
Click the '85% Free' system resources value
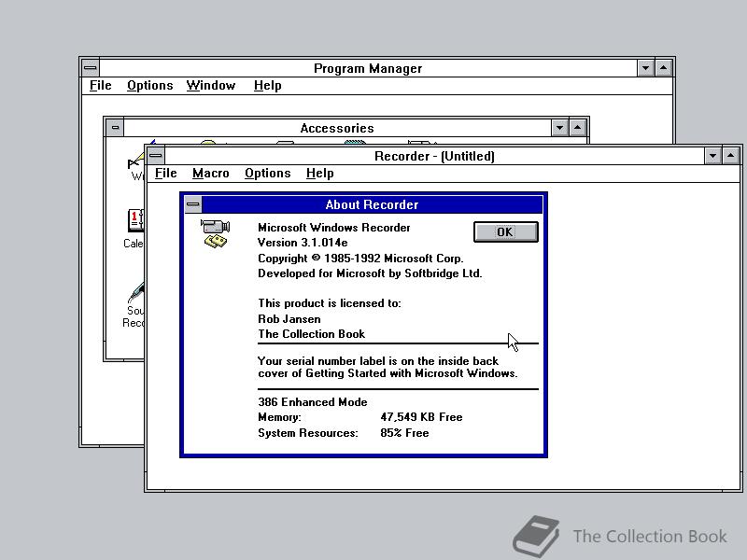pos(404,433)
